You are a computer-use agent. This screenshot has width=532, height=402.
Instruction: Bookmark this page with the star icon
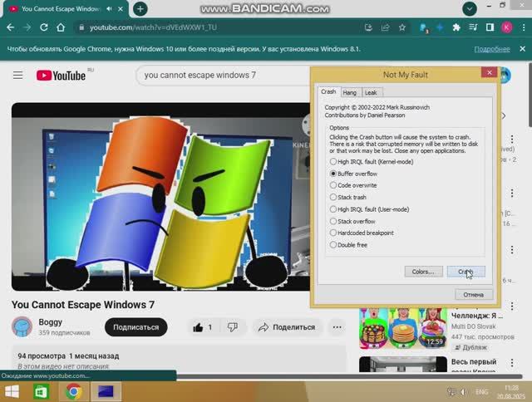point(402,27)
